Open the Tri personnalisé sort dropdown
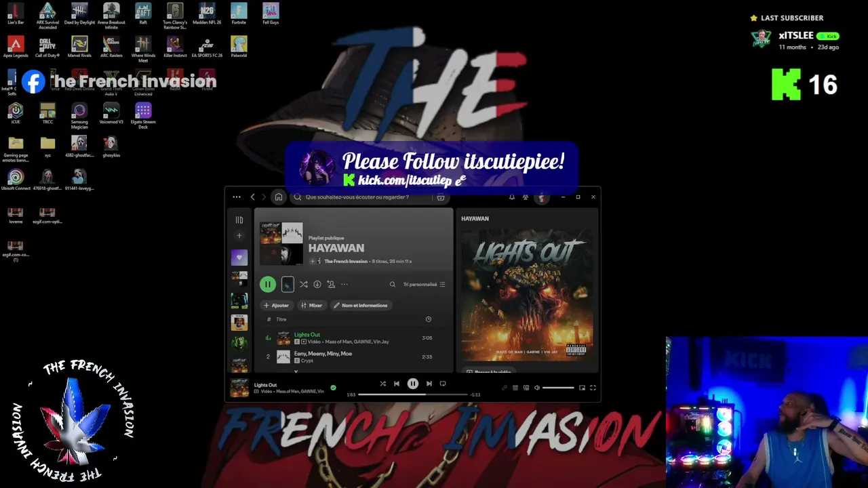This screenshot has height=488, width=868. (x=424, y=285)
